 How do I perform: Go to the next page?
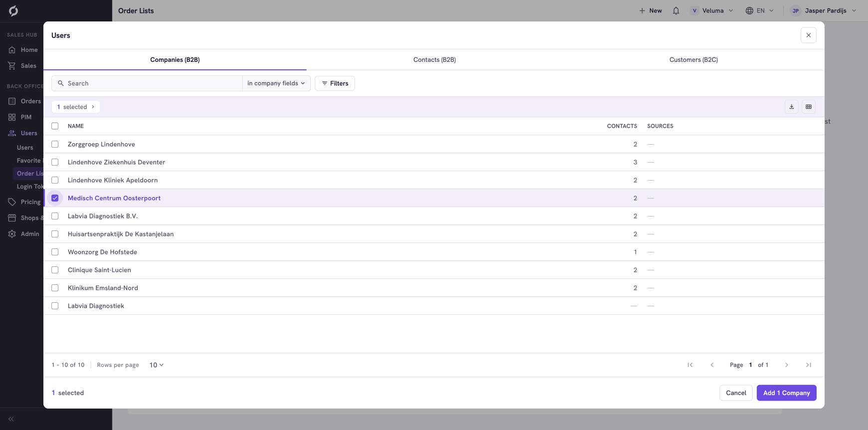coord(787,365)
